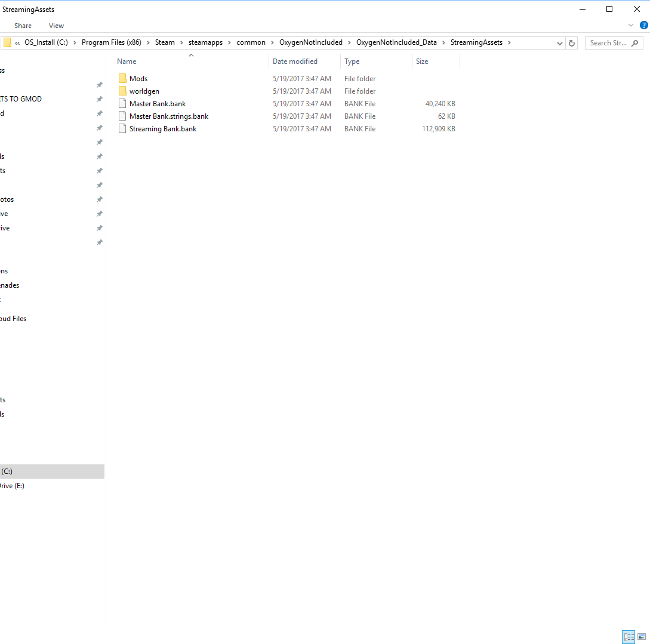Expand subfolders after StreamingAssets breadcrumb

[x=509, y=42]
